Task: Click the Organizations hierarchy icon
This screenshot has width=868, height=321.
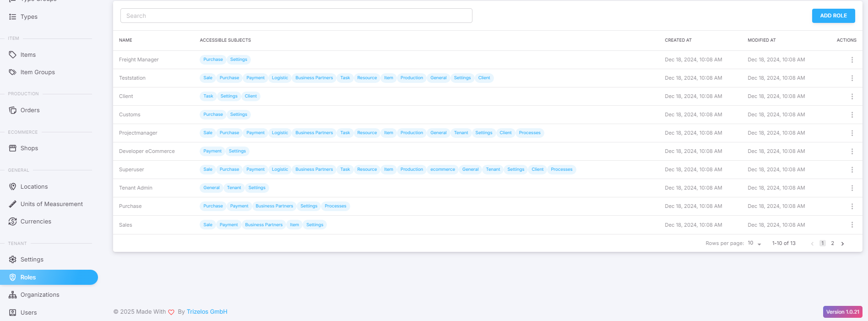Action: click(12, 295)
